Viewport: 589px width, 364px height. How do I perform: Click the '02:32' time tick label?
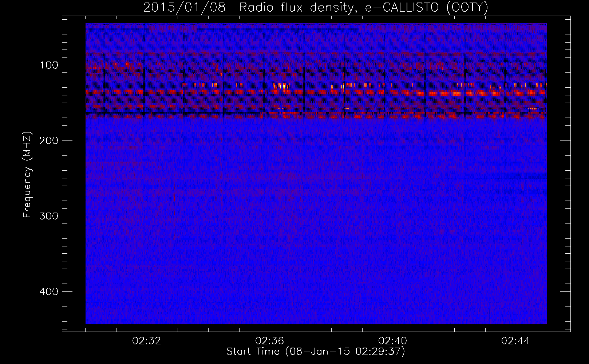click(x=147, y=341)
